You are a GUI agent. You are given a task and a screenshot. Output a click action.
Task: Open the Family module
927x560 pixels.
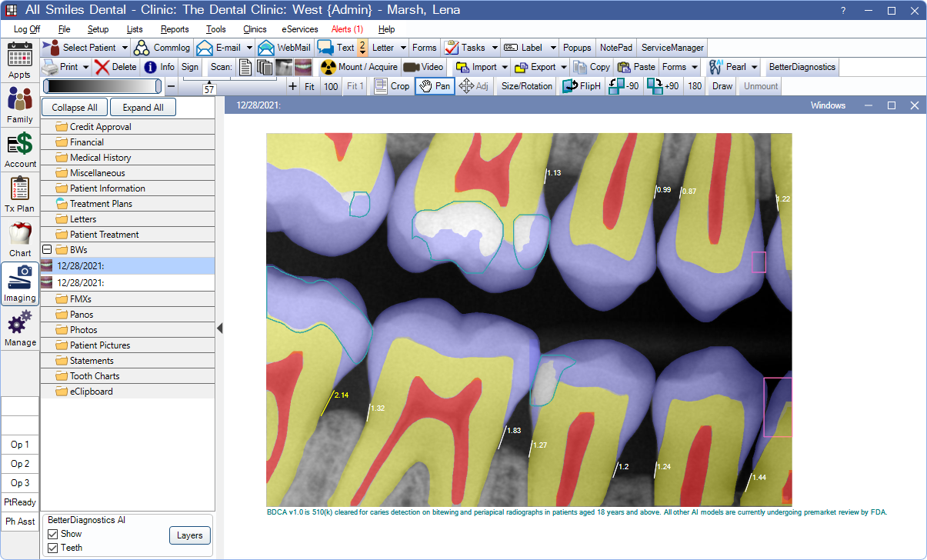[20, 105]
